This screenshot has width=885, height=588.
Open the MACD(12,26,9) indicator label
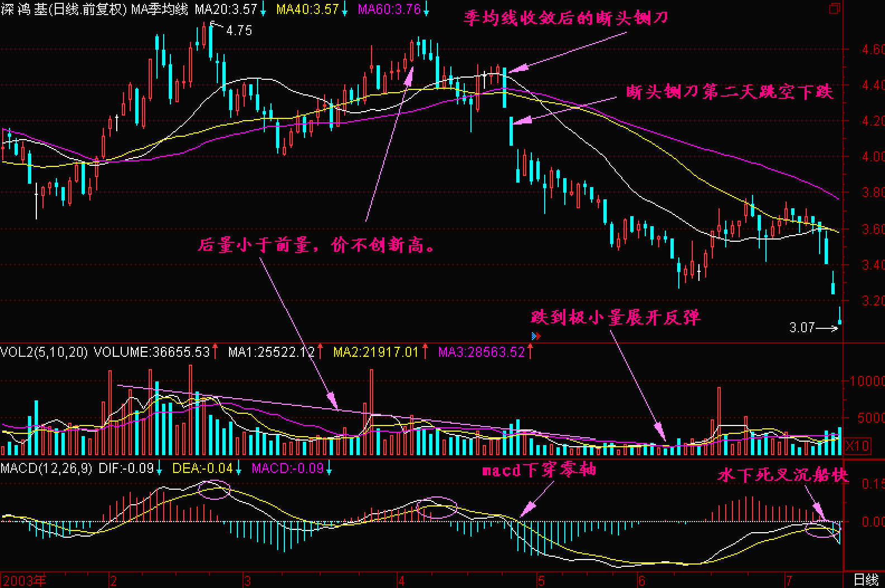coord(46,469)
